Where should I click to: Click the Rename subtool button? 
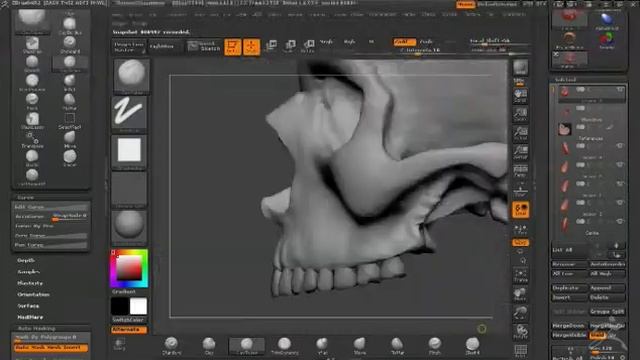(569, 264)
